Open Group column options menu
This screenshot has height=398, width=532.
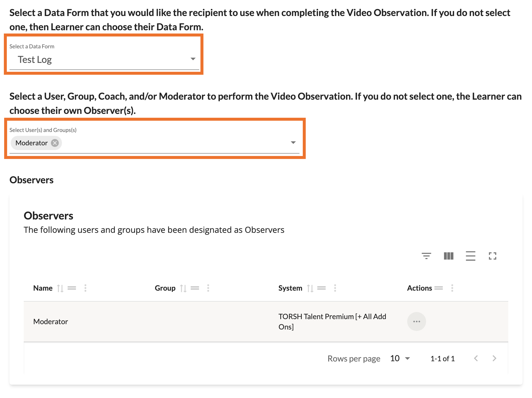(208, 288)
